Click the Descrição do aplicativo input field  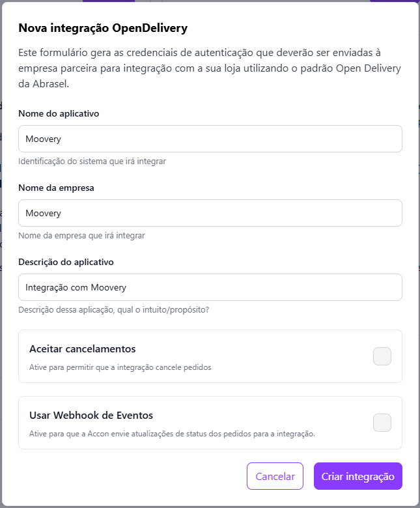210,287
